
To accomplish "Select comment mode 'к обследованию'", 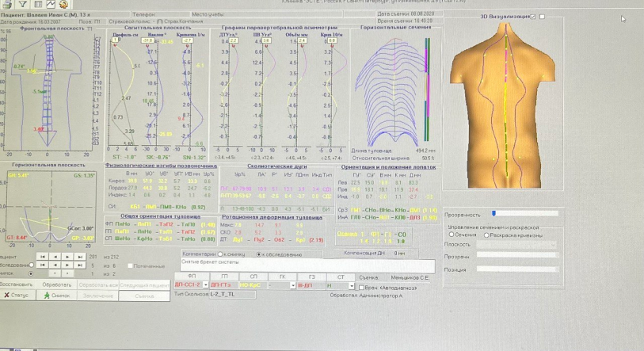I will click(x=258, y=254).
